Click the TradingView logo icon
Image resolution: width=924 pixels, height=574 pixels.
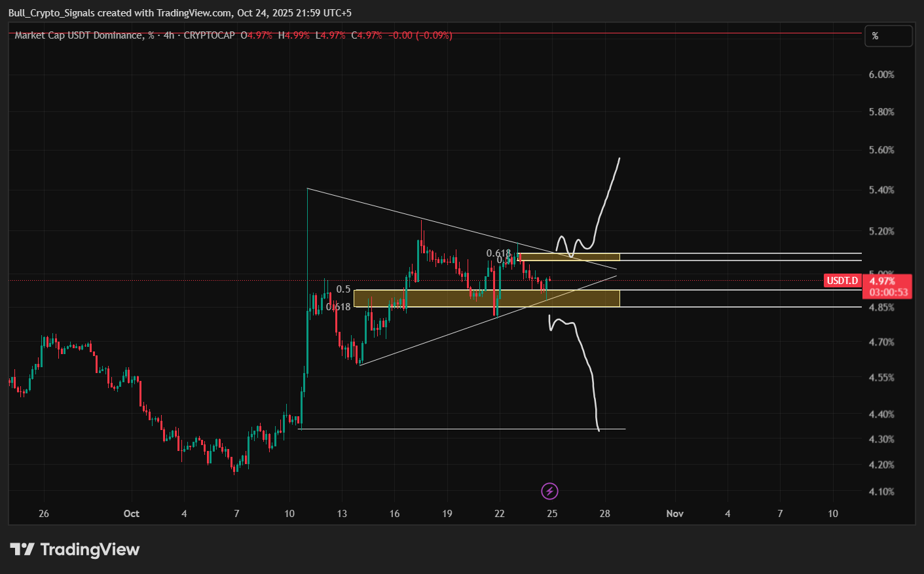click(x=22, y=549)
